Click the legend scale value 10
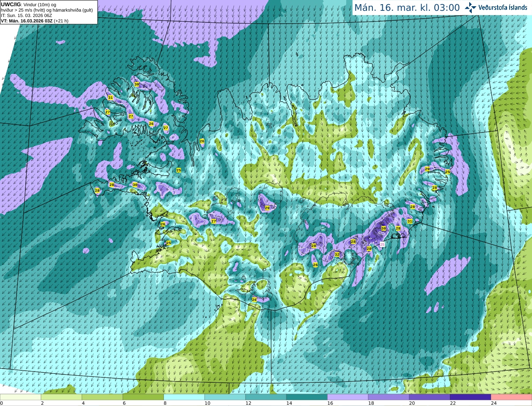 (207, 403)
